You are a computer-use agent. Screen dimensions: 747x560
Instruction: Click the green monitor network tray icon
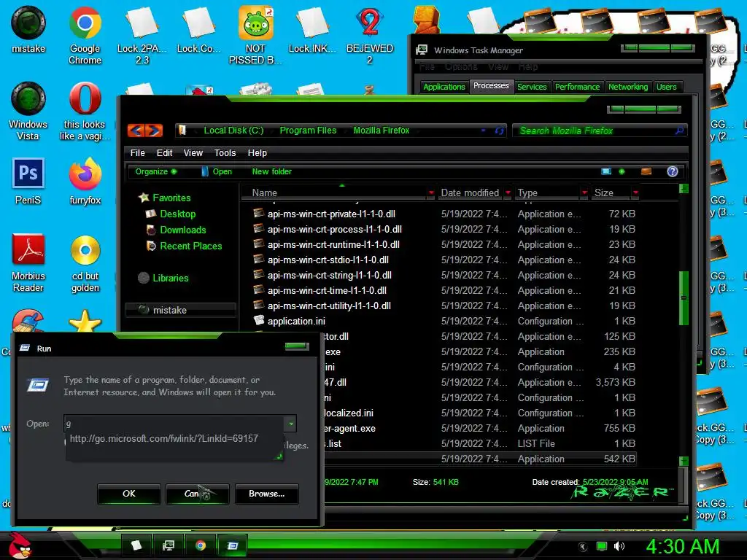click(x=602, y=546)
